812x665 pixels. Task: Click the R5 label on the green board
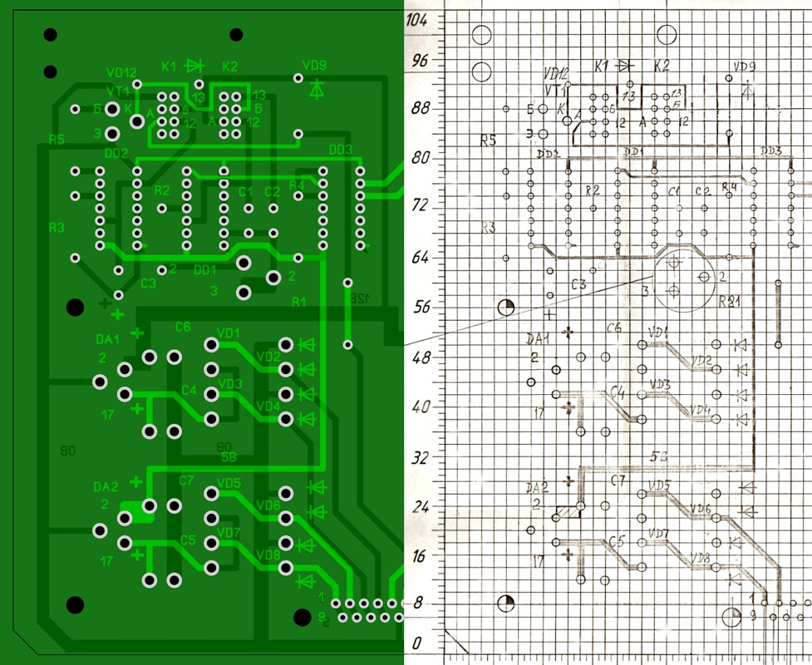[56, 140]
